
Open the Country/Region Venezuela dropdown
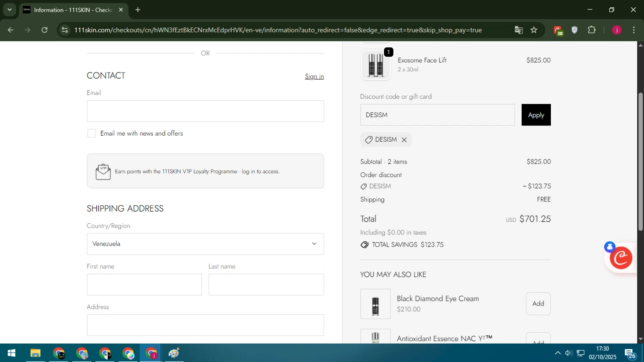point(205,244)
